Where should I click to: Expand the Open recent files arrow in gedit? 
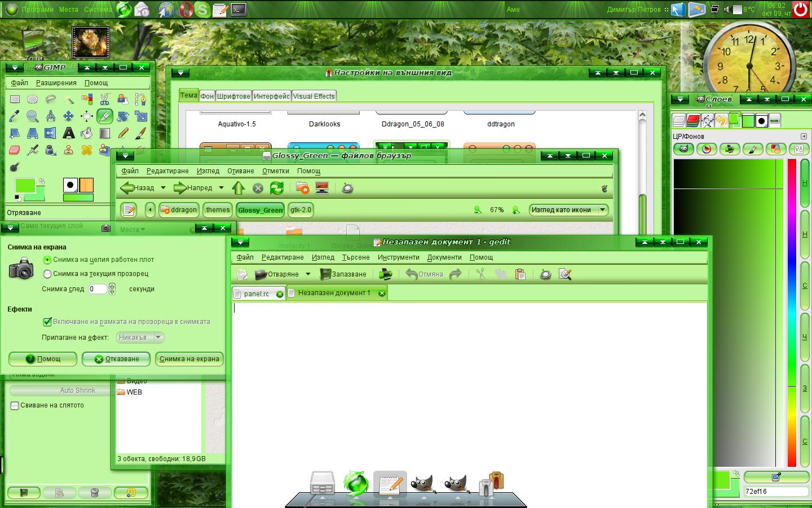(x=308, y=274)
